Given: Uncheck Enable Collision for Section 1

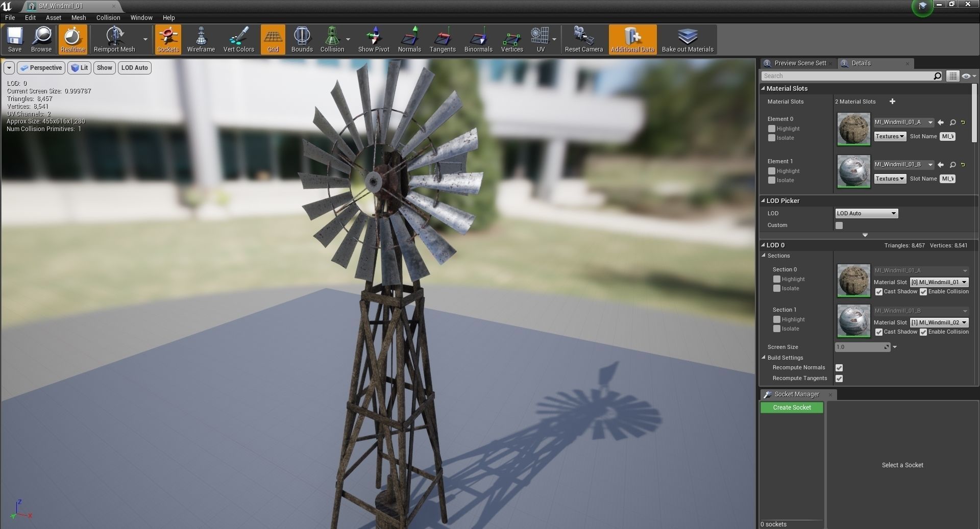Looking at the screenshot, I should 923,332.
